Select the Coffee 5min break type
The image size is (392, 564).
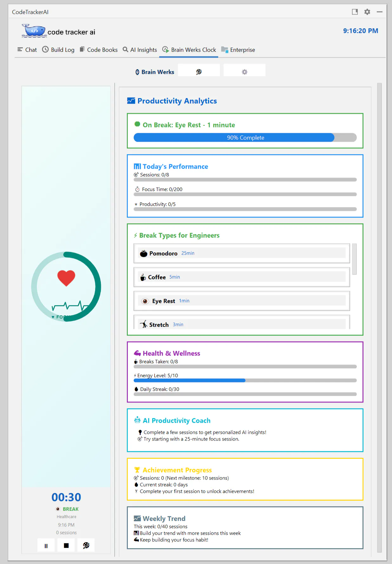point(242,277)
